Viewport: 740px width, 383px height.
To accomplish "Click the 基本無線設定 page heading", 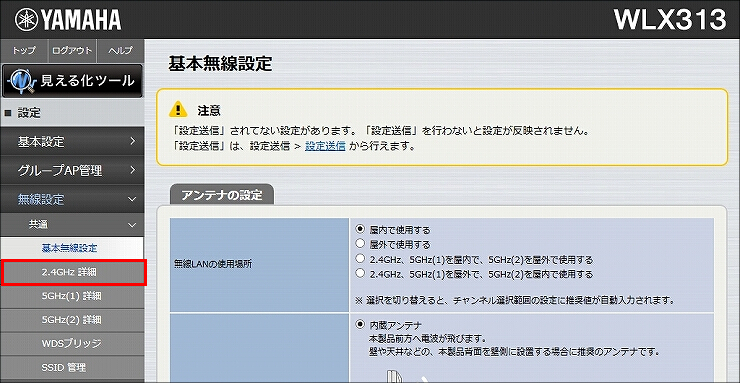I will click(x=220, y=64).
